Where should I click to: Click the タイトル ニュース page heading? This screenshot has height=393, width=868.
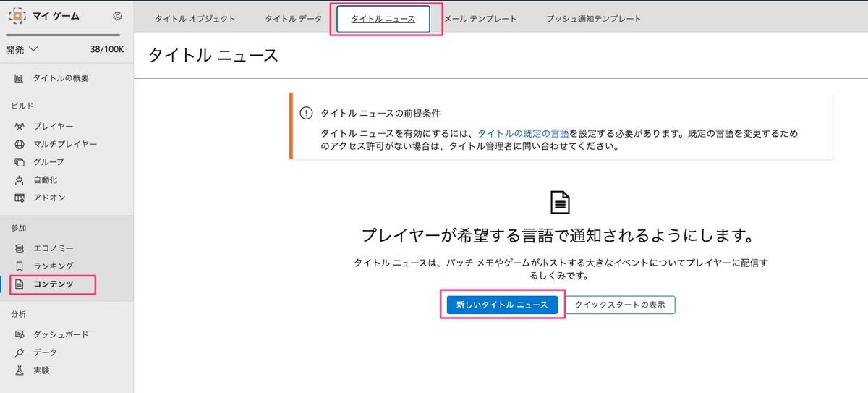tap(213, 56)
